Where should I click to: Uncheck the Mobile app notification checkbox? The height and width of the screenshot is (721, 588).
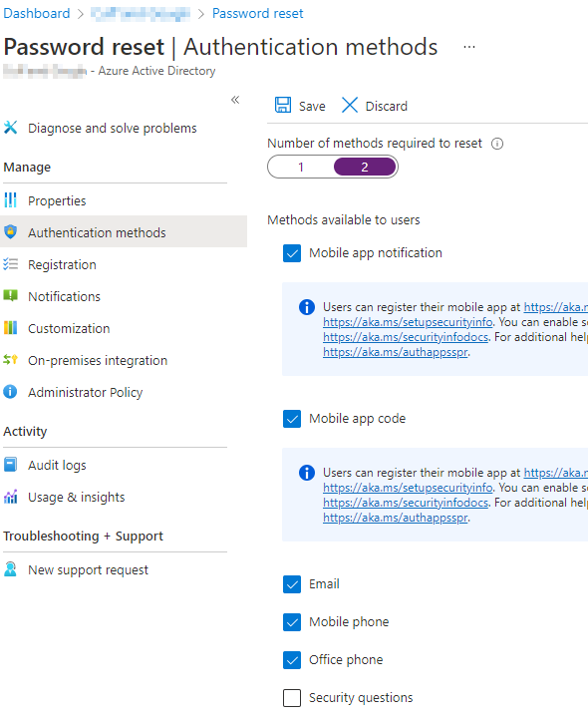point(292,253)
